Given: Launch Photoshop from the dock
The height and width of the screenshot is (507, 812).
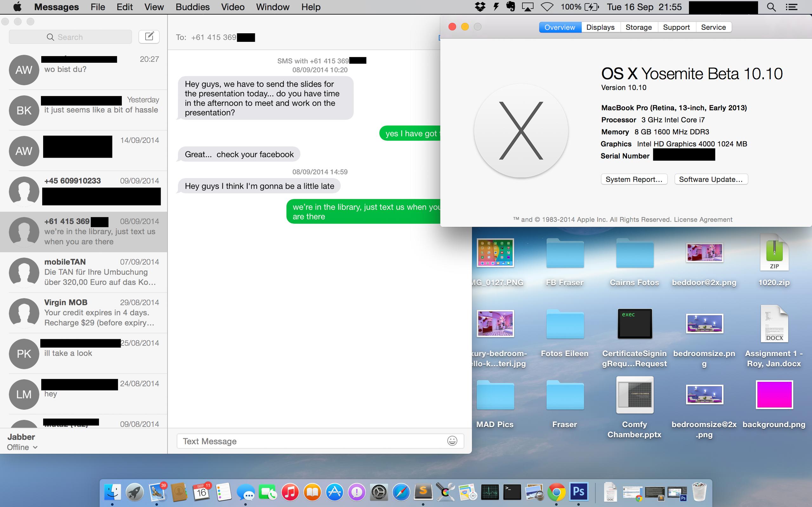Looking at the screenshot, I should pos(578,492).
